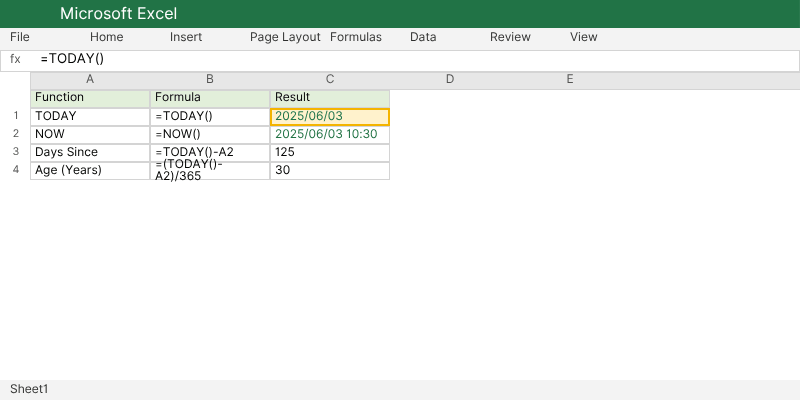Select column D header
Viewport: 800px width, 400px height.
click(x=449, y=80)
